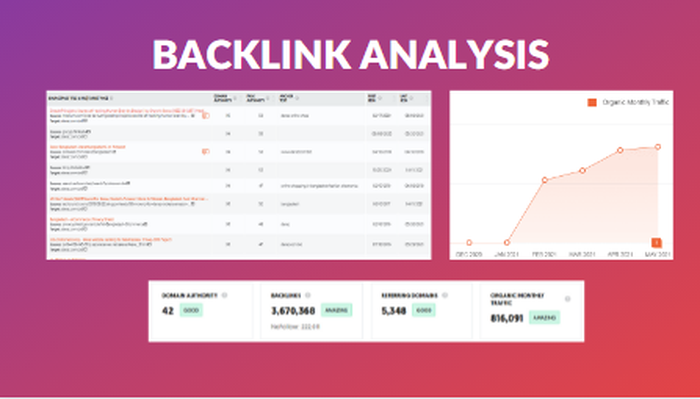The height and width of the screenshot is (399, 700).
Task: Click the domain authority value 42
Action: point(168,311)
